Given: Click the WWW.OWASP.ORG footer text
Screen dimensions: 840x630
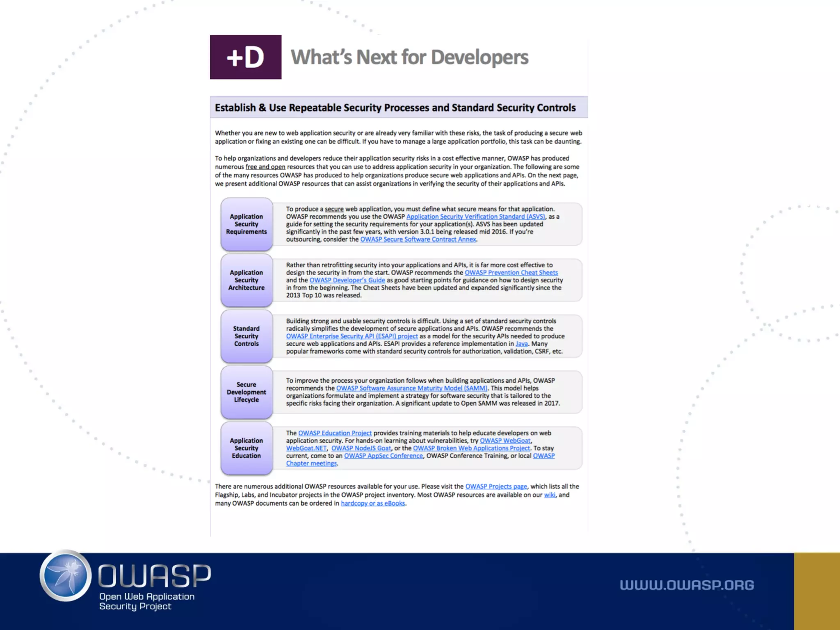Looking at the screenshot, I should [x=687, y=585].
